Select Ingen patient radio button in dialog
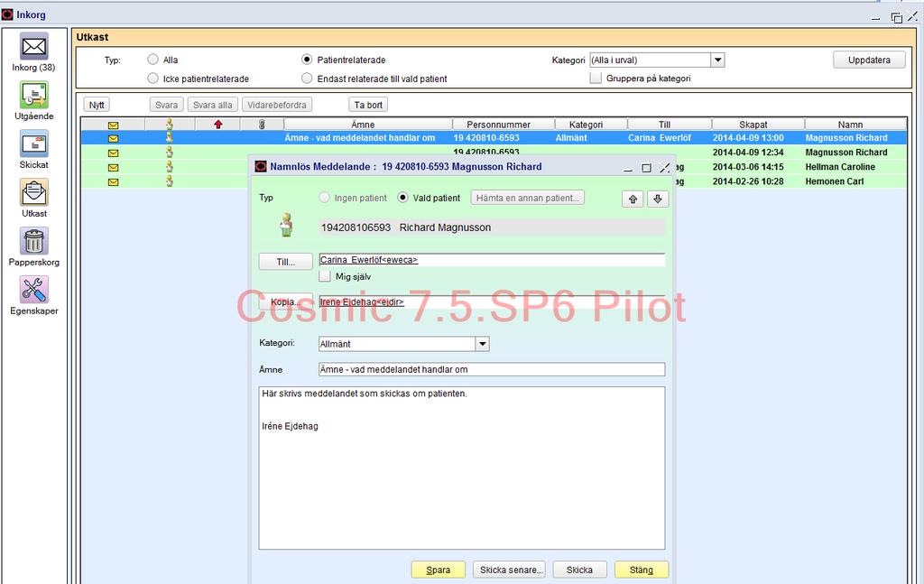924x584 pixels. pos(325,198)
